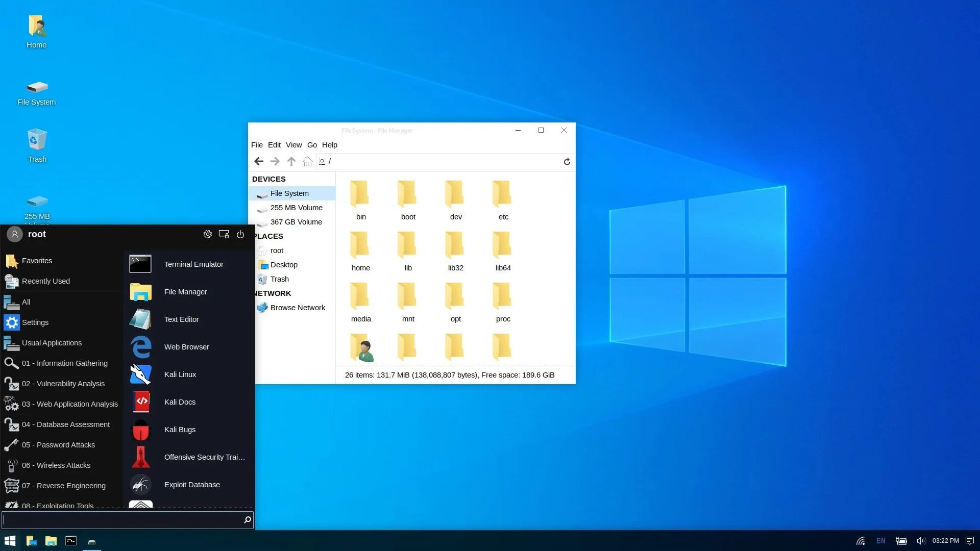This screenshot has height=551, width=980.
Task: Select 367 GB Volume in the sidebar
Action: click(x=292, y=222)
